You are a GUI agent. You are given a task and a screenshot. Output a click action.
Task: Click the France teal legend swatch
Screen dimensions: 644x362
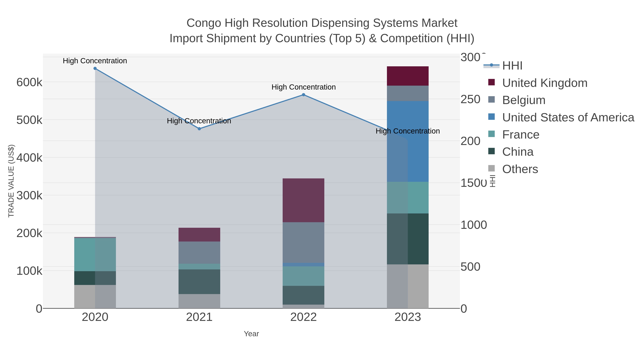[492, 134]
